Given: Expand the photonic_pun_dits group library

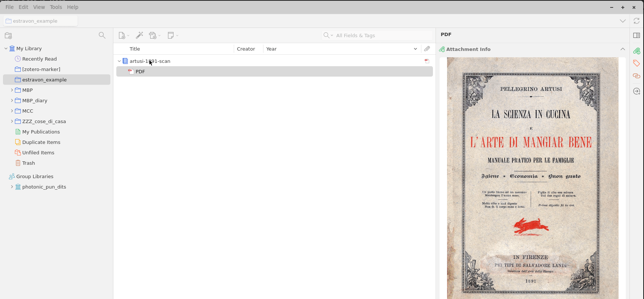Looking at the screenshot, I should (x=12, y=187).
